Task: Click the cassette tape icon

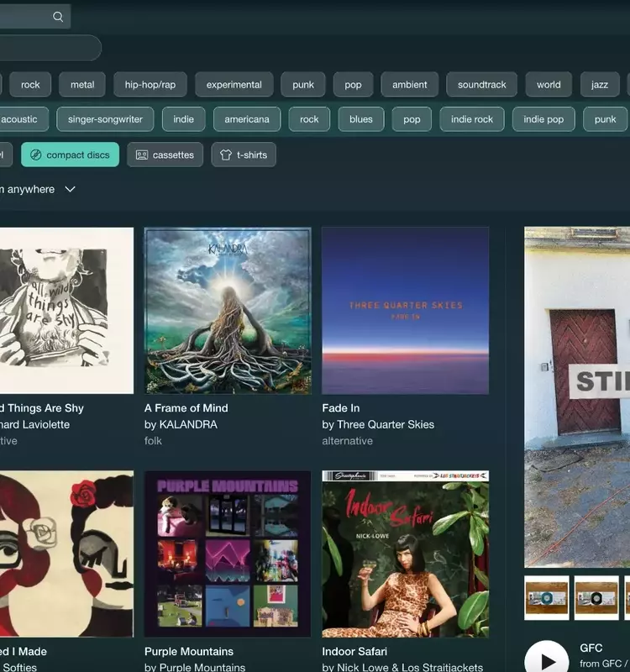Action: (x=142, y=155)
